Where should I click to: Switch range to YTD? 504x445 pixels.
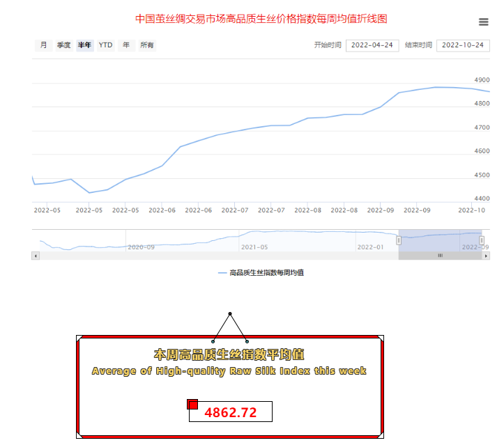105,45
